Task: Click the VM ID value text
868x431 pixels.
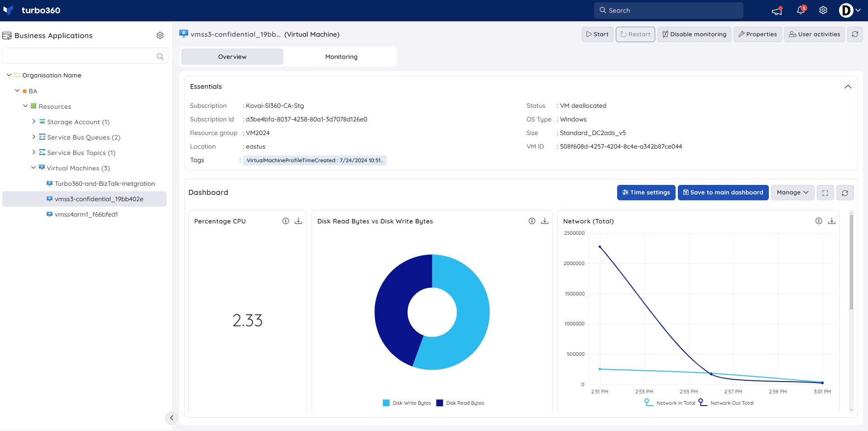Action: [621, 146]
